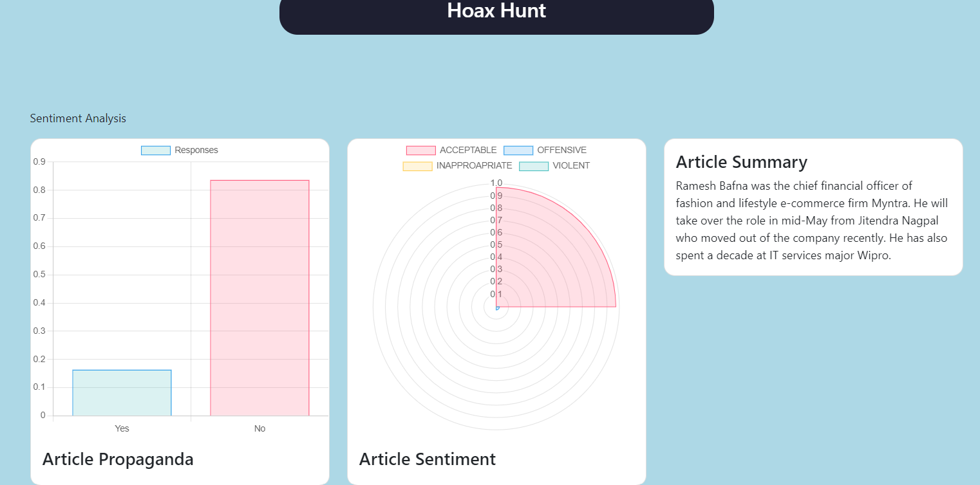The width and height of the screenshot is (980, 485).
Task: Click the Article Sentiment chart title
Action: pyautogui.click(x=428, y=459)
